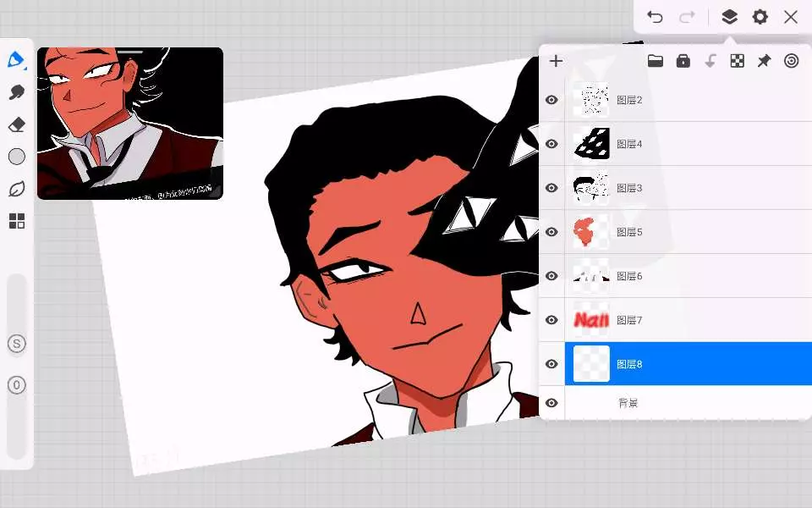Hide layer 图层3 with eye icon
This screenshot has width=812, height=508.
tap(551, 188)
